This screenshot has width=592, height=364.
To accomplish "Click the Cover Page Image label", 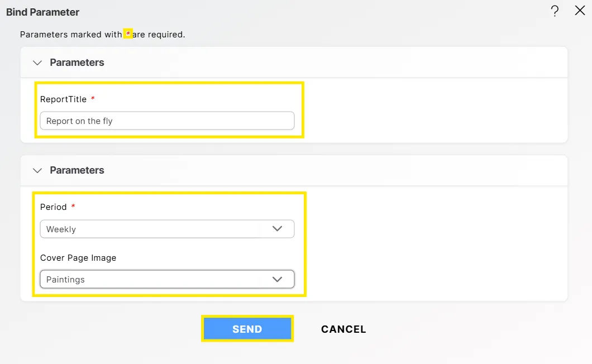I will point(78,258).
